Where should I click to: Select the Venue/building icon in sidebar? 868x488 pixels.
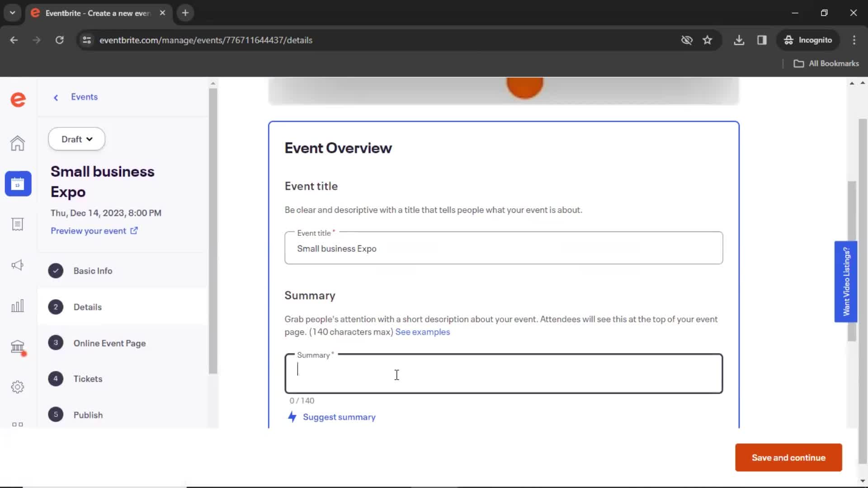(x=17, y=346)
